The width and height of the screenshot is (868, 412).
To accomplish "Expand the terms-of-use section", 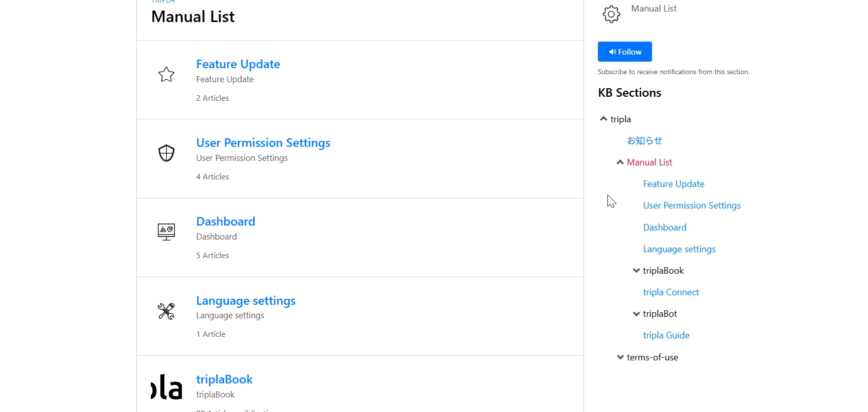I will (x=620, y=357).
